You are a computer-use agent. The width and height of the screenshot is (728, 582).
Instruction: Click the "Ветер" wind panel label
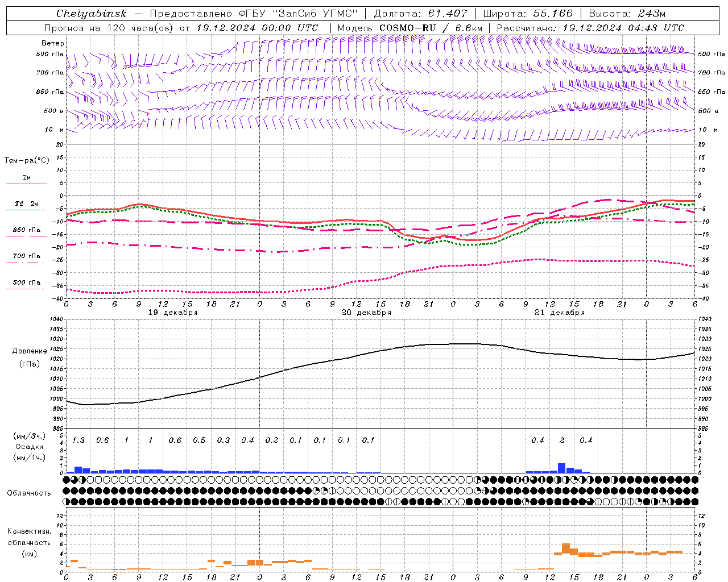tap(53, 43)
